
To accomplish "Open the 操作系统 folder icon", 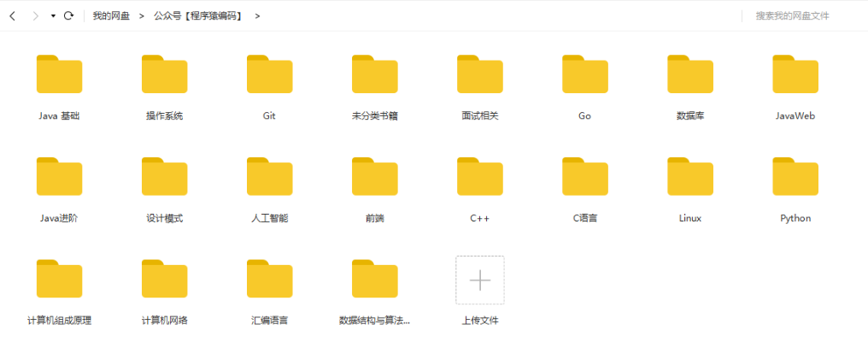I will pos(164,74).
